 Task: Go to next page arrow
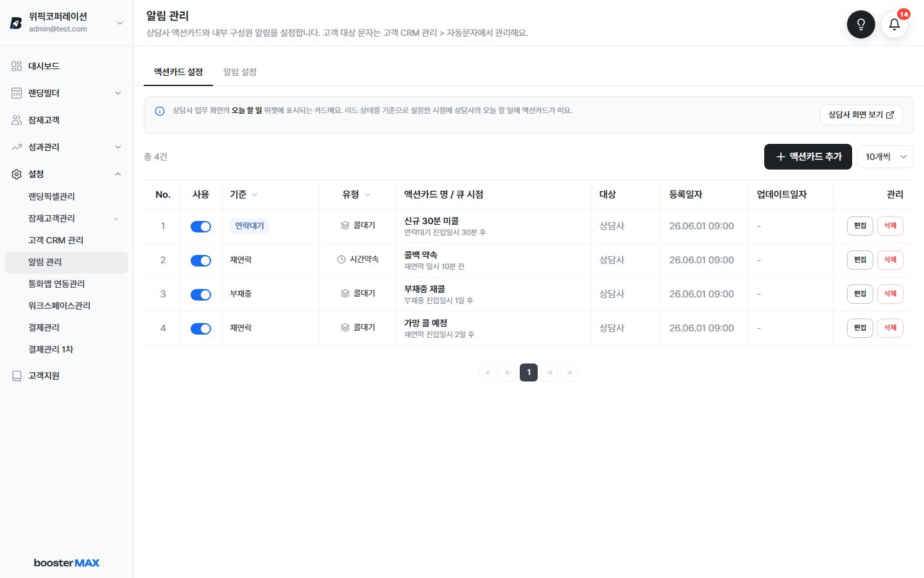coord(549,372)
